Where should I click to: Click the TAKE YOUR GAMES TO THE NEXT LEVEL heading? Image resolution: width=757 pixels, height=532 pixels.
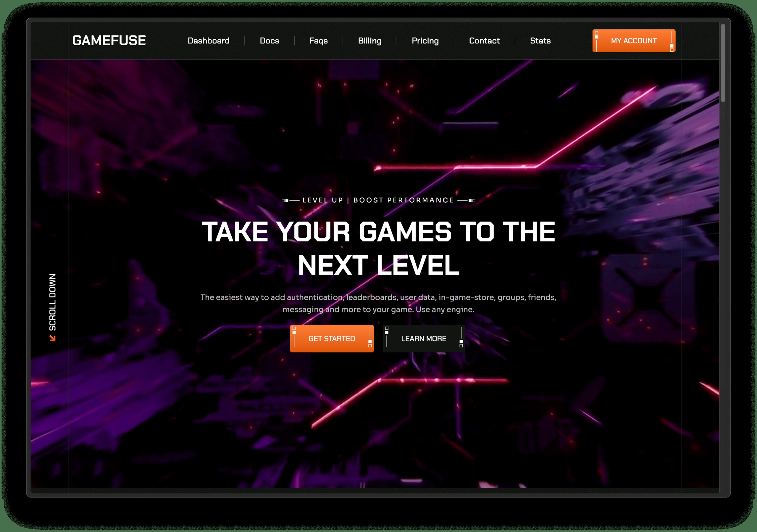click(x=378, y=248)
